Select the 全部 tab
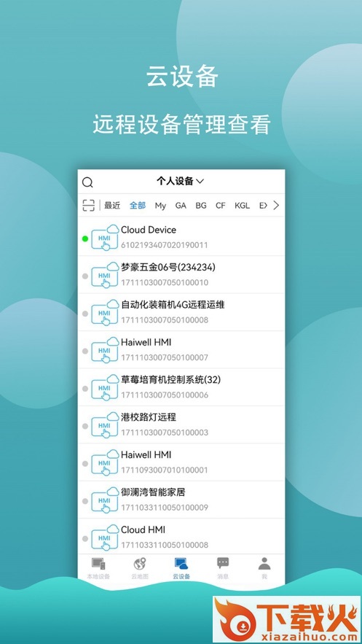362x644 pixels. click(138, 206)
